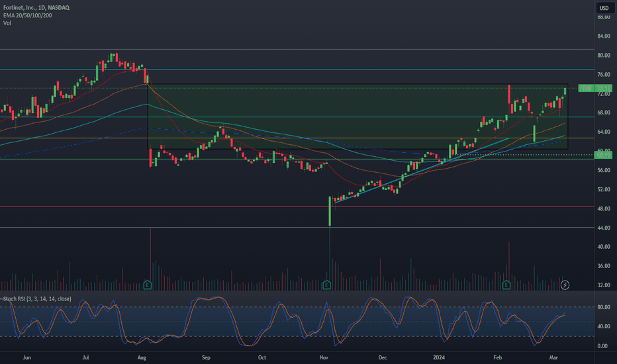
Task: Click the Dec label on time axis
Action: [383, 357]
